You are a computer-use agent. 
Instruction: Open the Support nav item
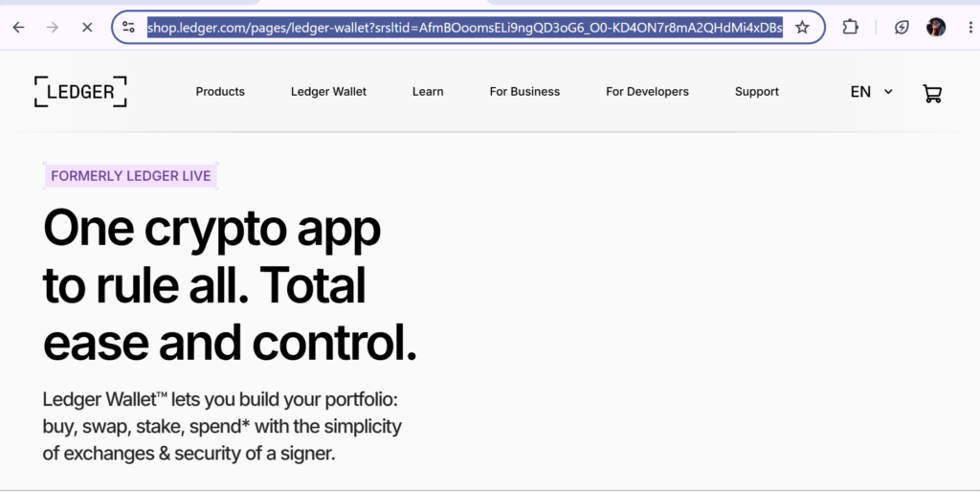pos(757,92)
